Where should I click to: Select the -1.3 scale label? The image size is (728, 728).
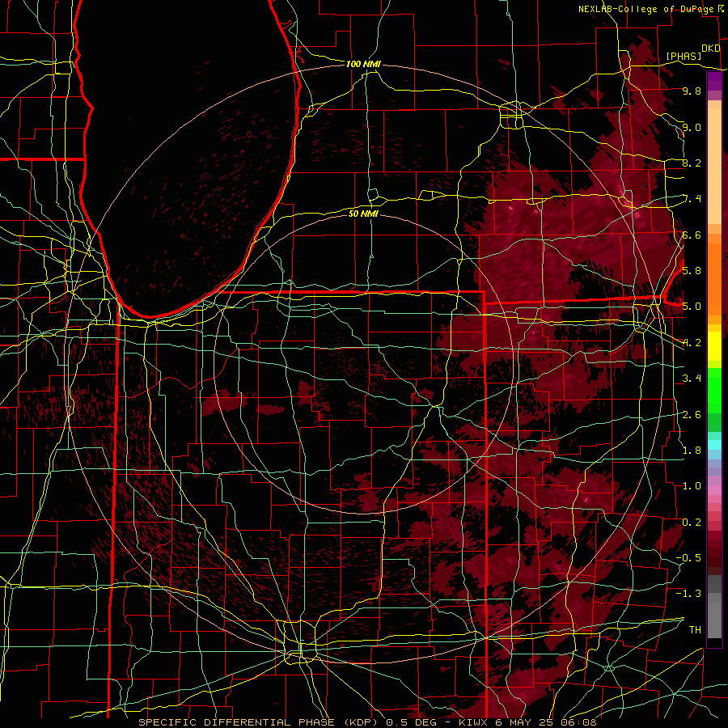[688, 594]
